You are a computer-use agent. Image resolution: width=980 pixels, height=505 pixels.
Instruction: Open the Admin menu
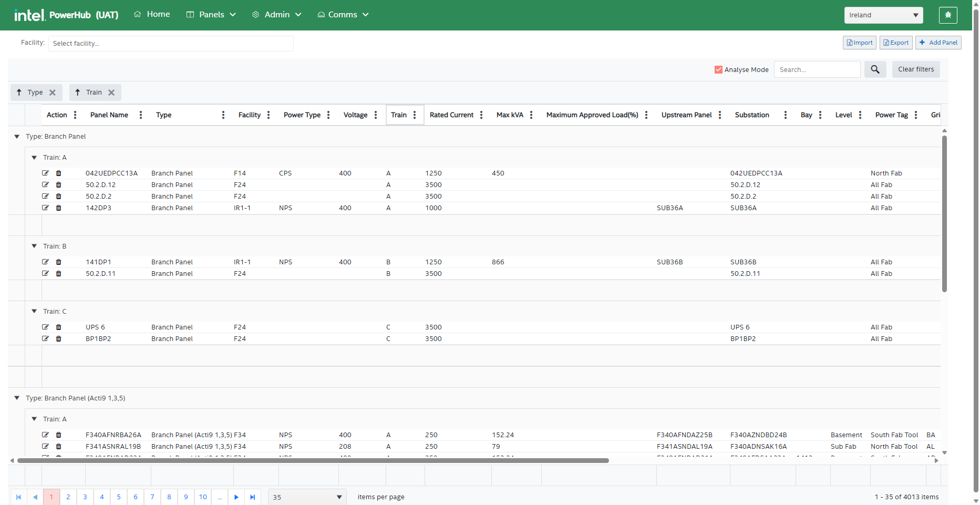pyautogui.click(x=277, y=15)
